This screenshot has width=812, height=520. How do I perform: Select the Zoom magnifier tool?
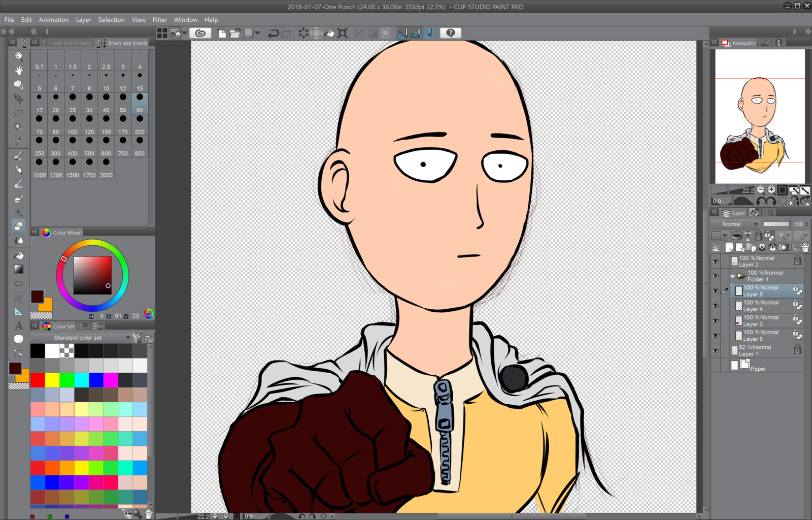19,56
